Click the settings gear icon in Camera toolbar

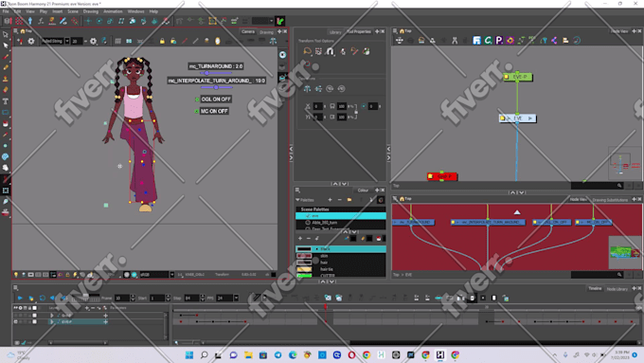click(31, 41)
